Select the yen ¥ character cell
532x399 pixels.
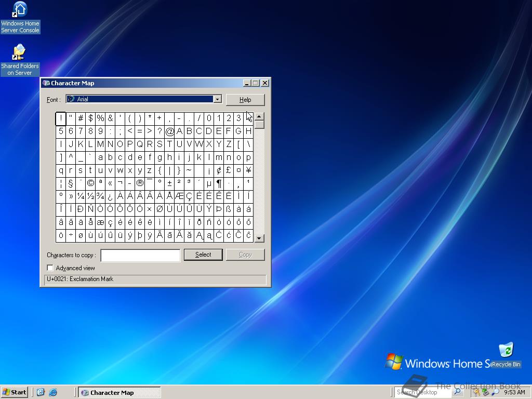pyautogui.click(x=248, y=170)
